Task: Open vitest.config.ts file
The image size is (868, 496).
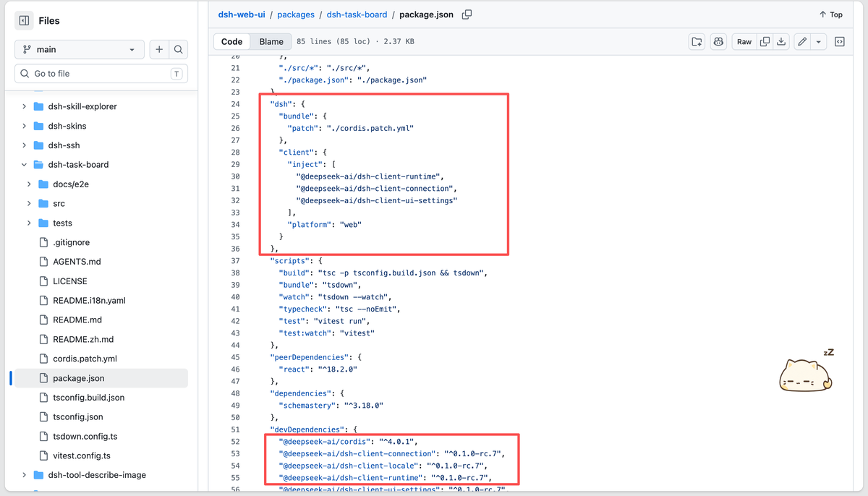Action: tap(82, 456)
